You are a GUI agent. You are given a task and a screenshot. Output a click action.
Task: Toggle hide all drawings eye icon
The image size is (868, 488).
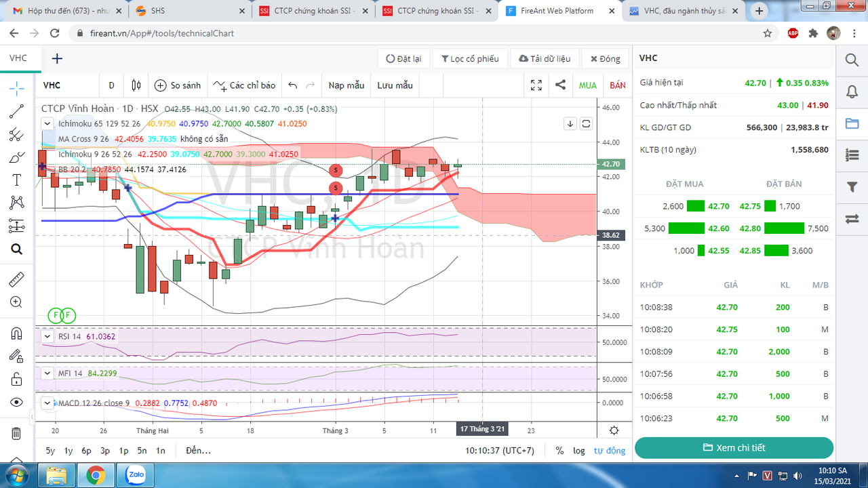point(17,403)
